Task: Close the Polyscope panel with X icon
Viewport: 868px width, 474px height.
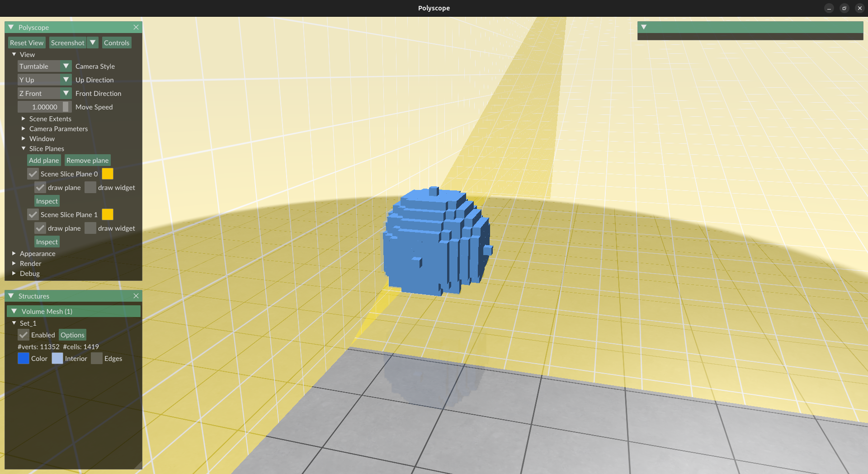Action: (136, 28)
